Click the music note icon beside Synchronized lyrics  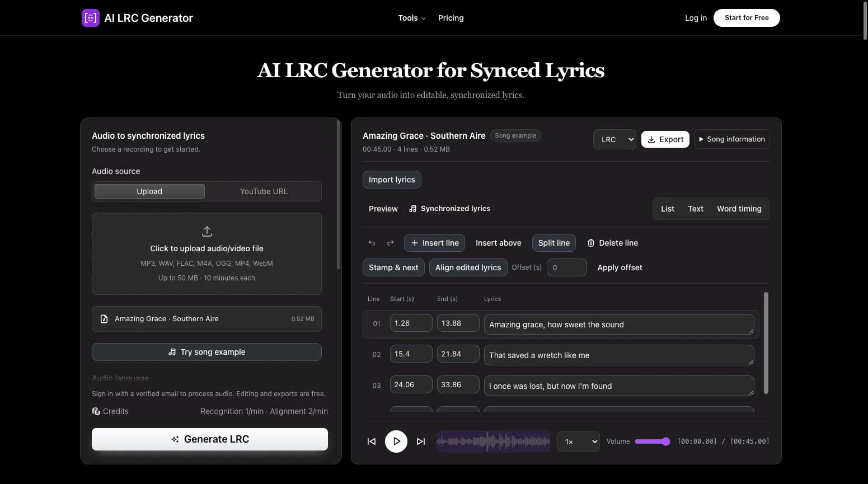[x=413, y=209]
